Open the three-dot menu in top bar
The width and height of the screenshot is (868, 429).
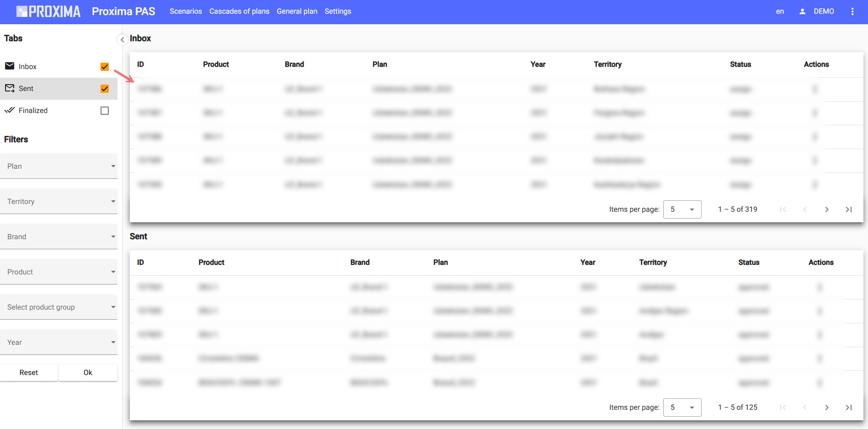[852, 11]
